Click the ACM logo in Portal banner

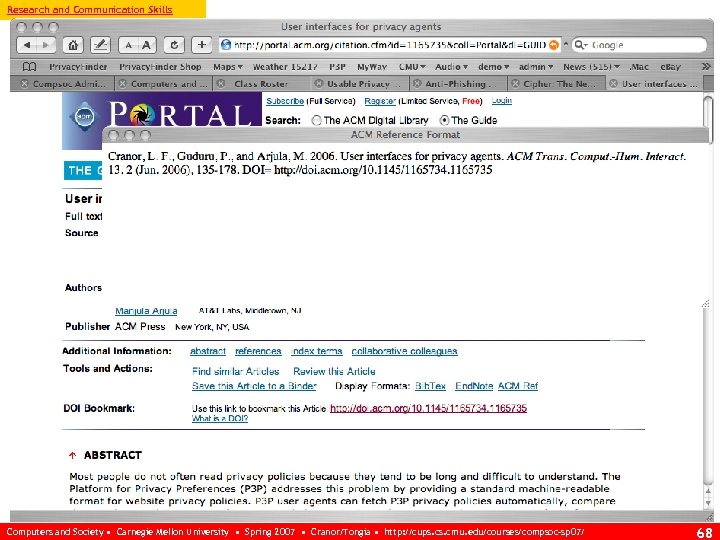(84, 117)
